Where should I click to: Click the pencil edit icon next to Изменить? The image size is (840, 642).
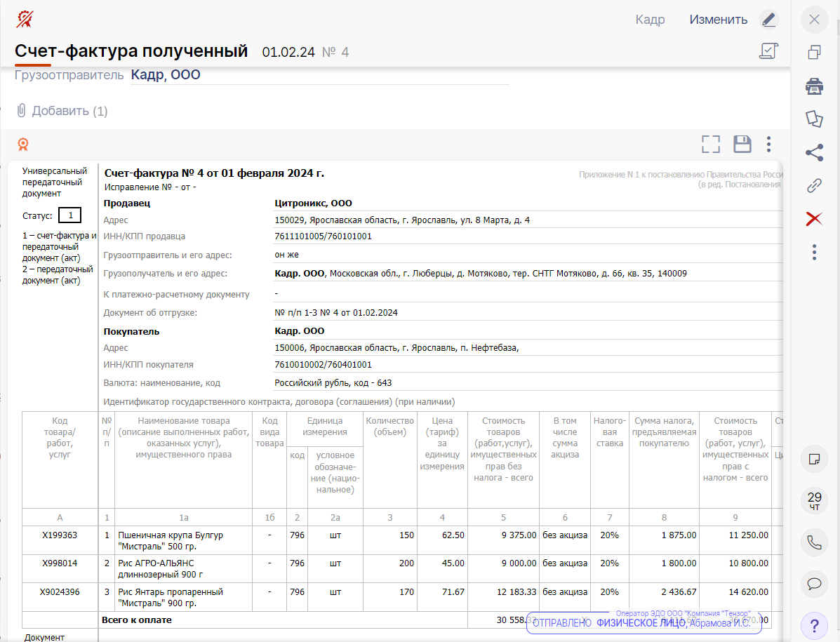click(x=769, y=20)
